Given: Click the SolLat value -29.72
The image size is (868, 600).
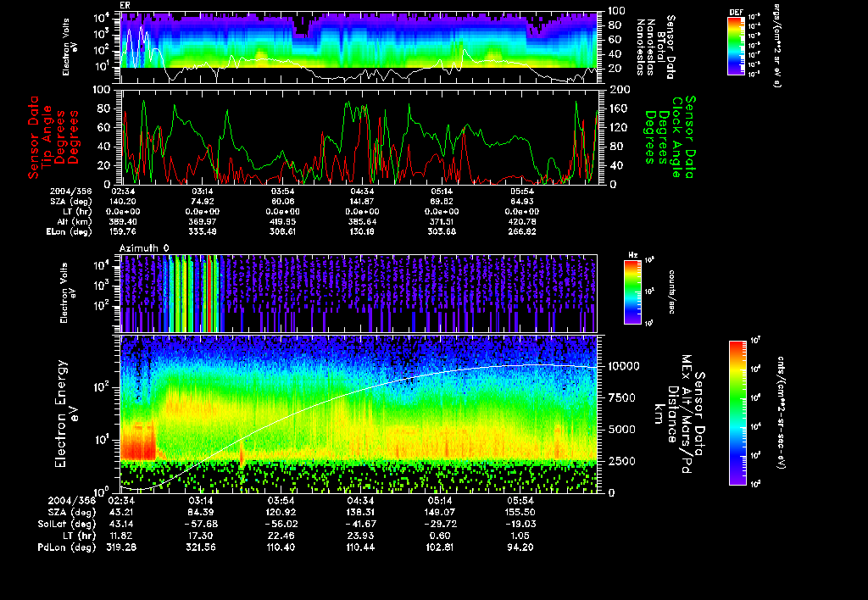Looking at the screenshot, I should pos(440,524).
